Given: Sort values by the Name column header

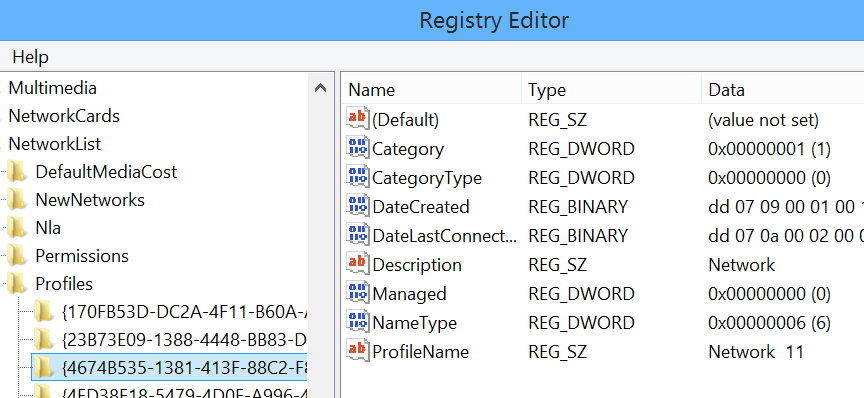Looking at the screenshot, I should (431, 90).
